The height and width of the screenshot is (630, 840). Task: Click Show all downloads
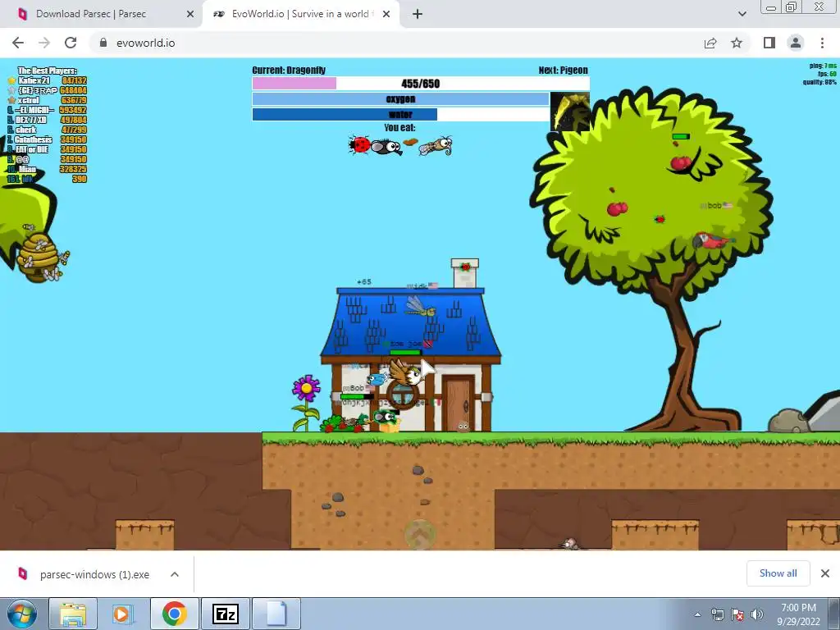pyautogui.click(x=778, y=573)
